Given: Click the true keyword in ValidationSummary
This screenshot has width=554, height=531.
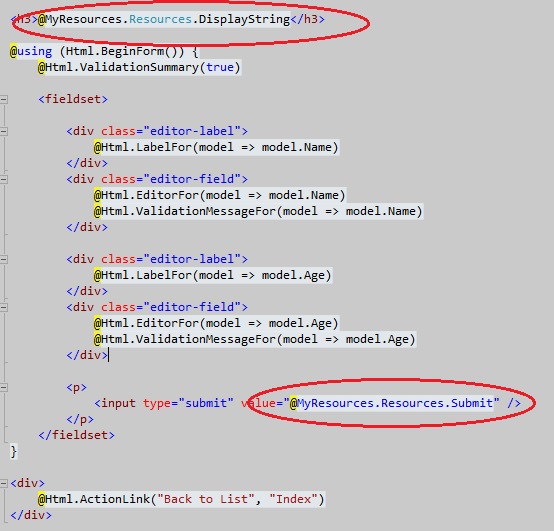Looking at the screenshot, I should coord(220,67).
